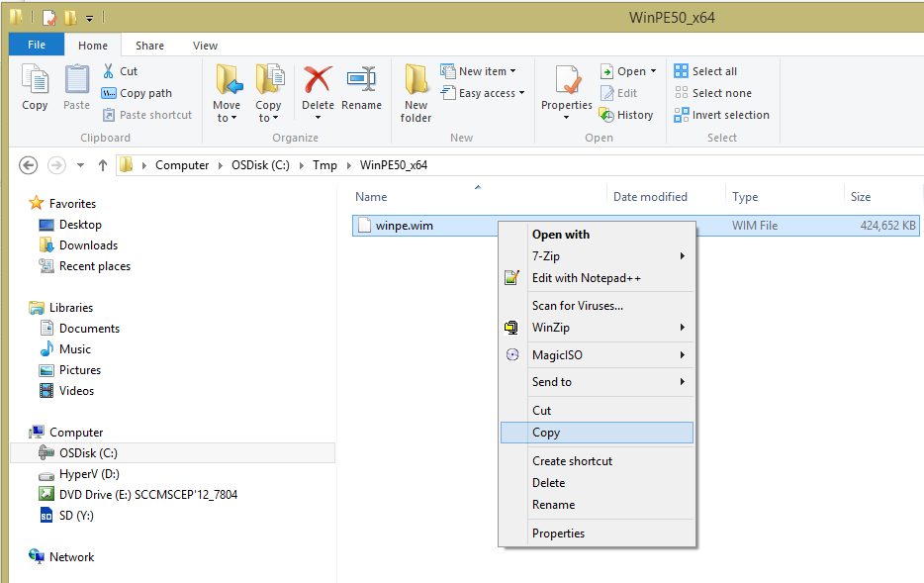
Task: Click the History button in ribbon
Action: tap(626, 115)
